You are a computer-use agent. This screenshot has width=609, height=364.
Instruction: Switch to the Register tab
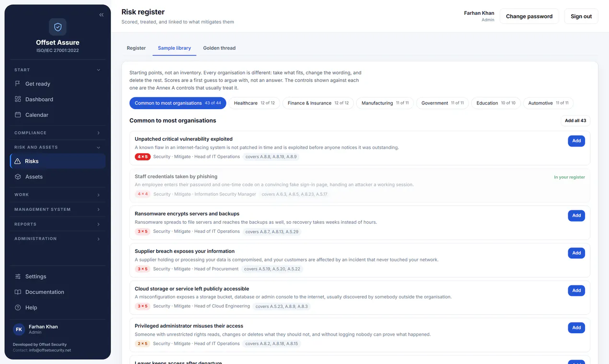(136, 48)
